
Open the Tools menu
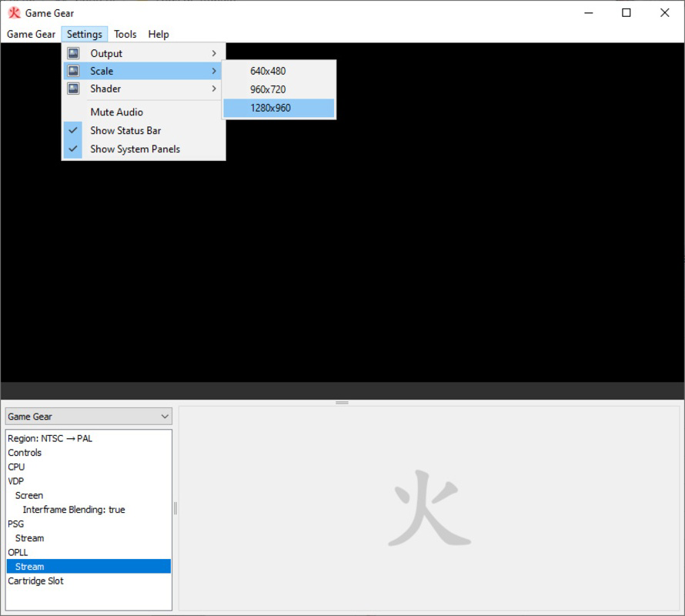pyautogui.click(x=125, y=34)
